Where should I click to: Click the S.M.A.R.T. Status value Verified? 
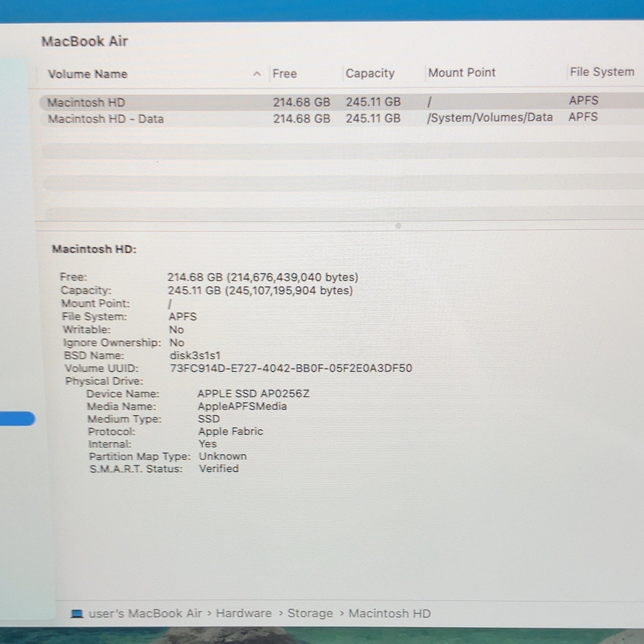[219, 468]
